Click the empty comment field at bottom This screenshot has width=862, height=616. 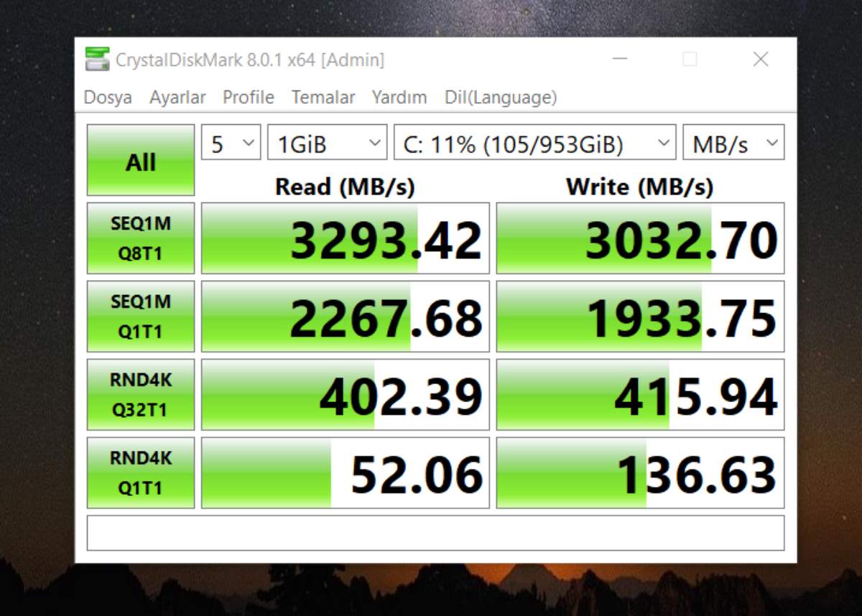point(435,533)
